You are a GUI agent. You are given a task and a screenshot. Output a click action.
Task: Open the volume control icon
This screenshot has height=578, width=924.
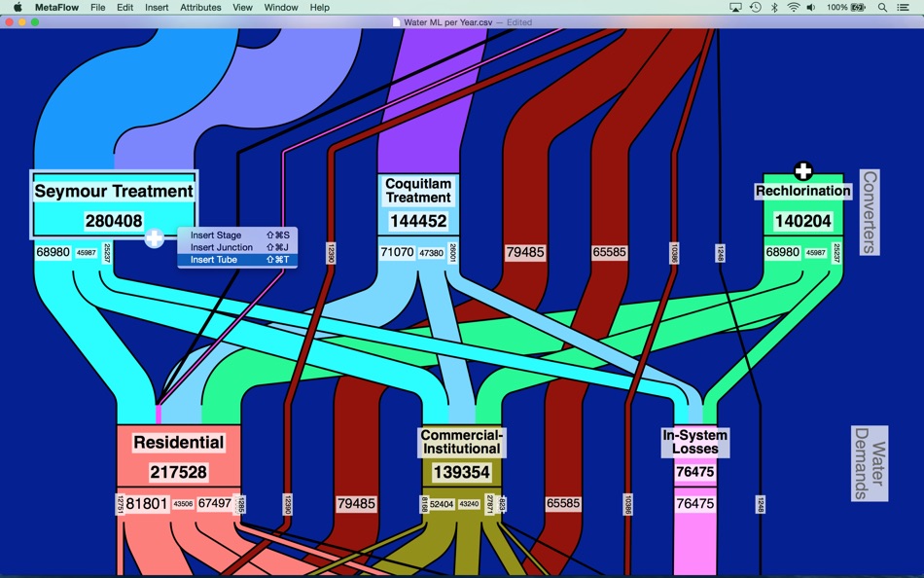click(811, 7)
